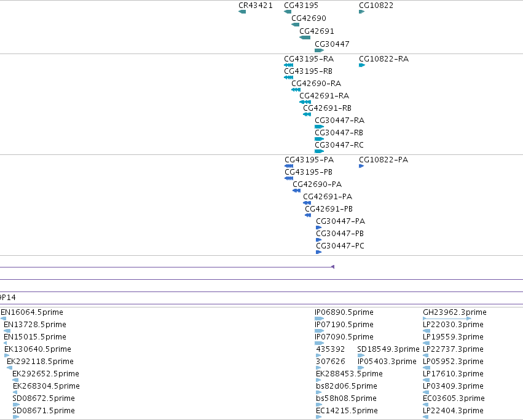Select protein CG42691-PA label
Screen dimensions: 523x420
point(328,197)
